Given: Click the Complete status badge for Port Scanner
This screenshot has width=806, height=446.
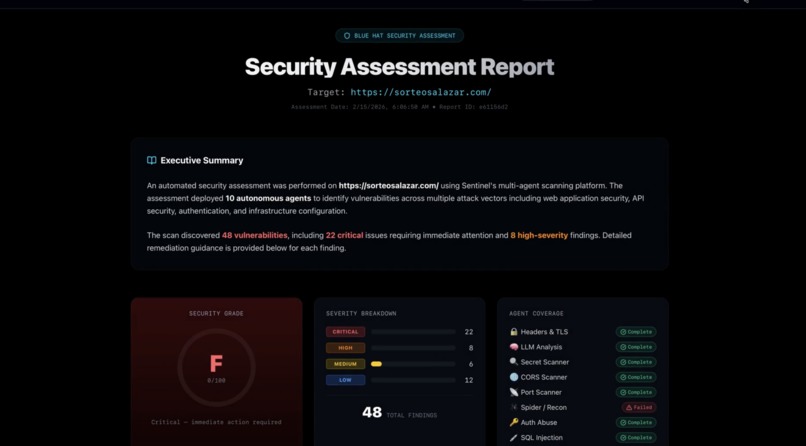Looking at the screenshot, I should pyautogui.click(x=636, y=392).
